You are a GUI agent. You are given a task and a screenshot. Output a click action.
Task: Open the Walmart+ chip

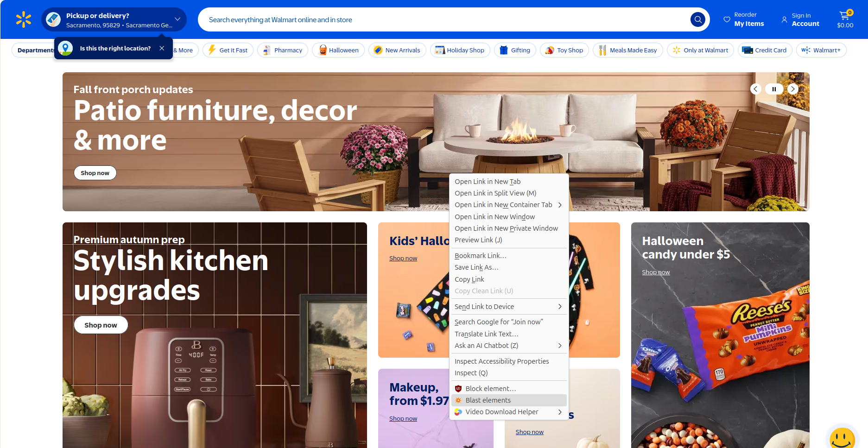[821, 50]
